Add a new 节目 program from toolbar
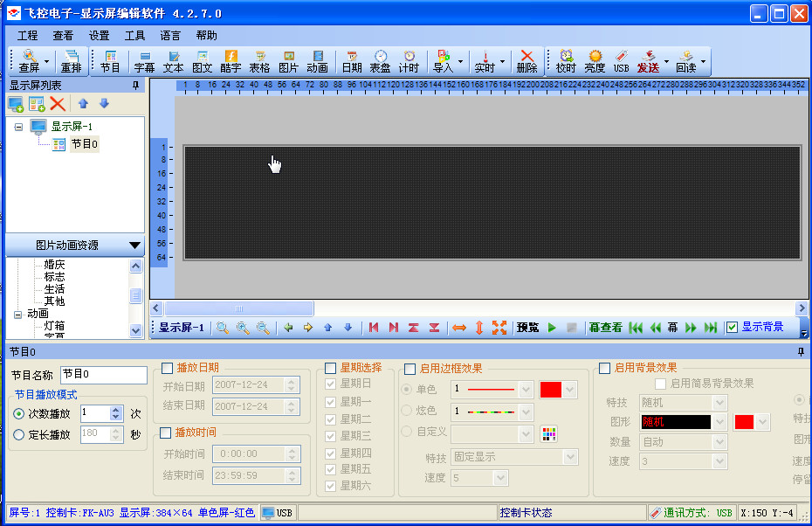This screenshot has width=812, height=526. click(x=110, y=61)
